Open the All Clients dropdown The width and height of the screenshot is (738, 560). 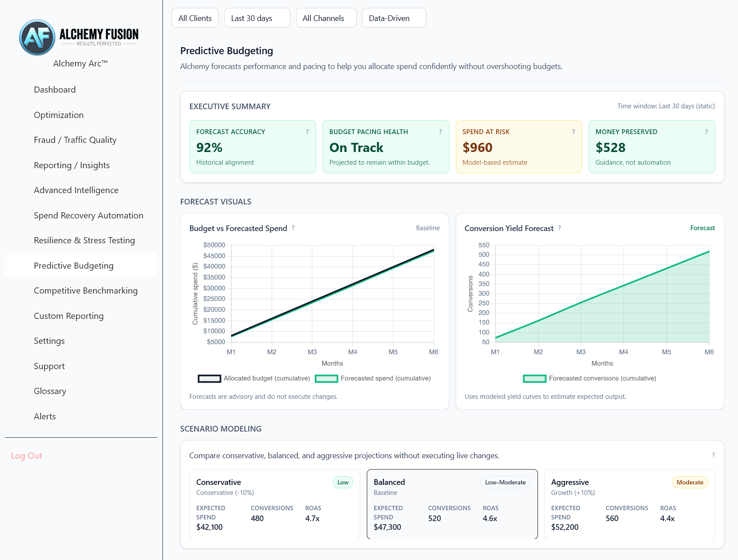point(195,18)
